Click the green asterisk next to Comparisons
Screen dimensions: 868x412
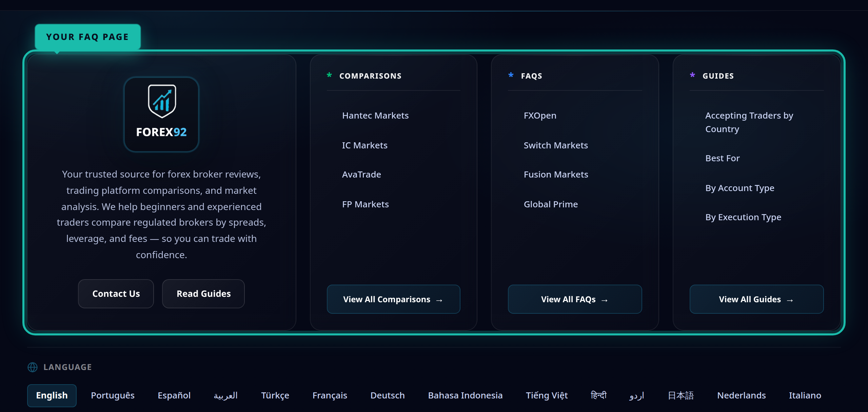coord(329,75)
